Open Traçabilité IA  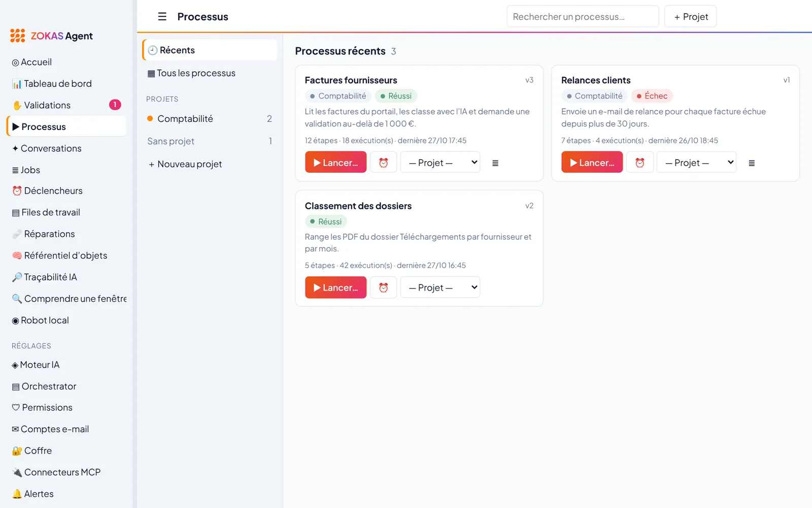pos(66,277)
